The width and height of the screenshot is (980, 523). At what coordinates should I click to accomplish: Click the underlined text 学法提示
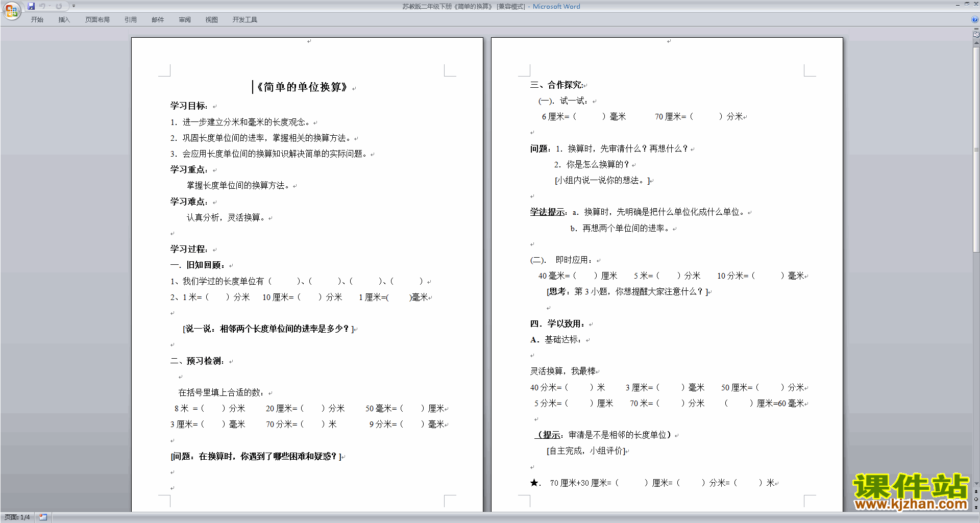(547, 212)
